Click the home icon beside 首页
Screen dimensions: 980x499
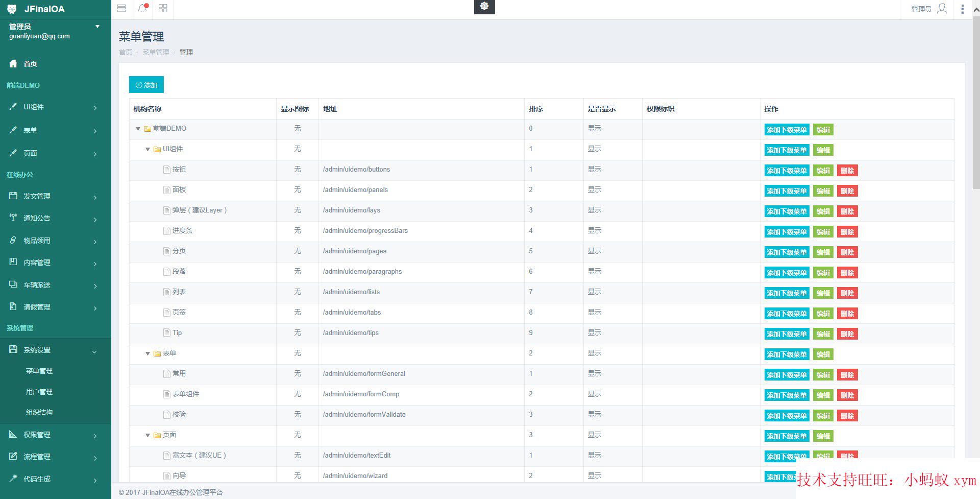coord(13,63)
